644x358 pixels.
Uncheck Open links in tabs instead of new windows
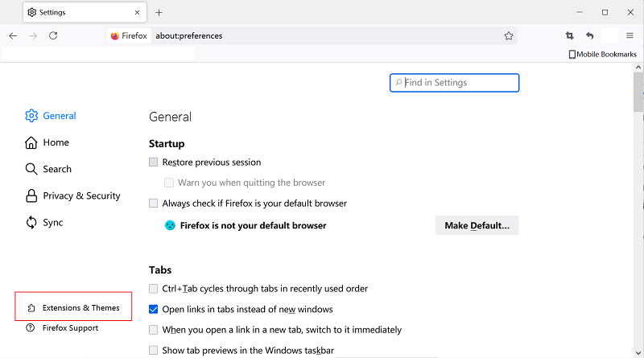point(153,309)
